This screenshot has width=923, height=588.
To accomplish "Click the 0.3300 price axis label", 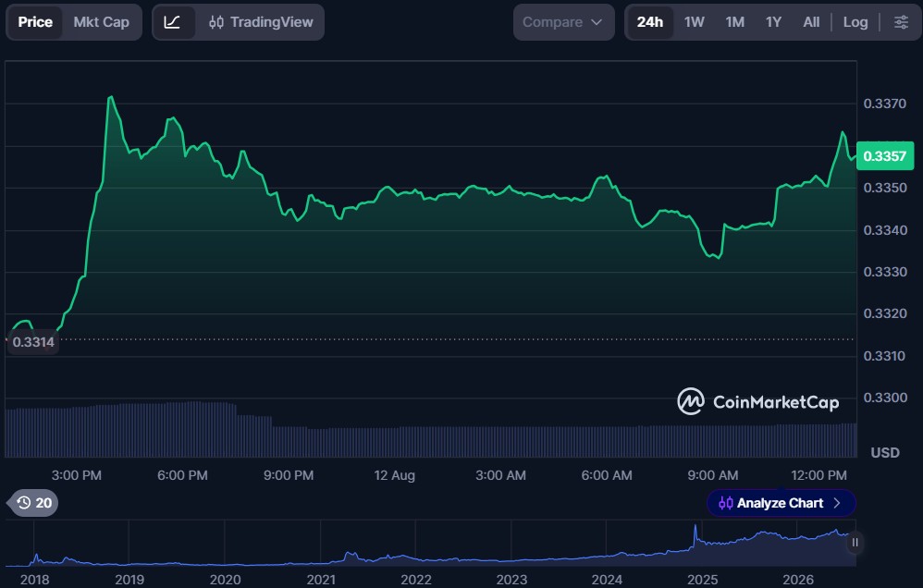I will (x=885, y=398).
